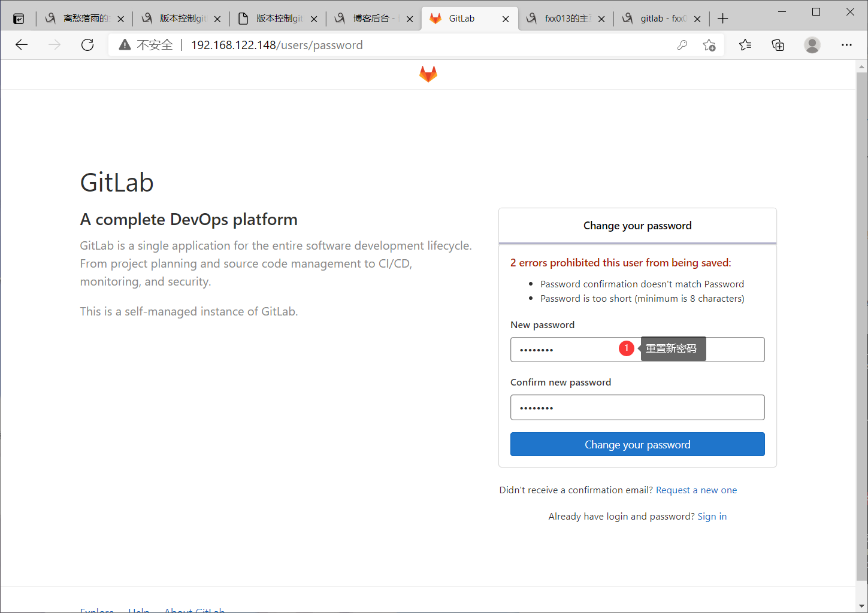Screen dimensions: 868x613
Task: Open saved passwords key icon in address bar
Action: pos(682,45)
